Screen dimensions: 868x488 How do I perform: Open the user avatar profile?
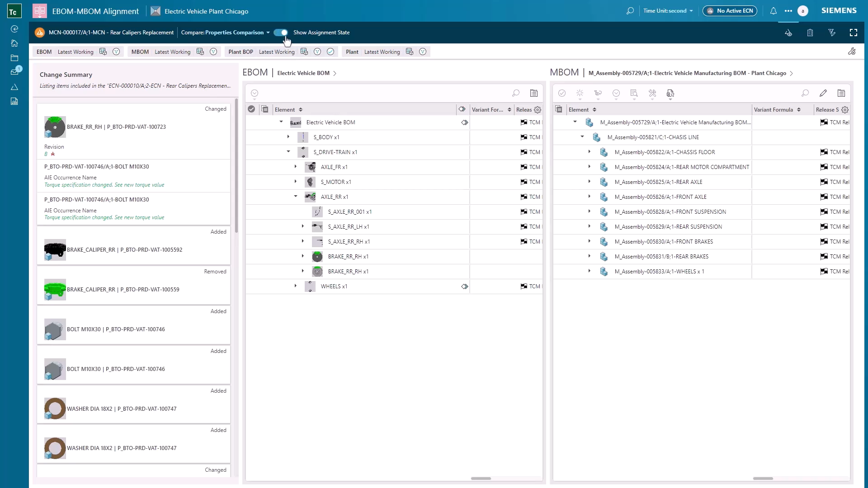point(803,11)
